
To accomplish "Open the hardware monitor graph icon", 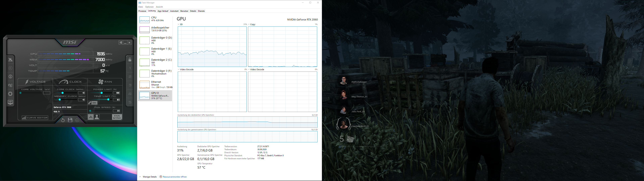I will (10, 102).
